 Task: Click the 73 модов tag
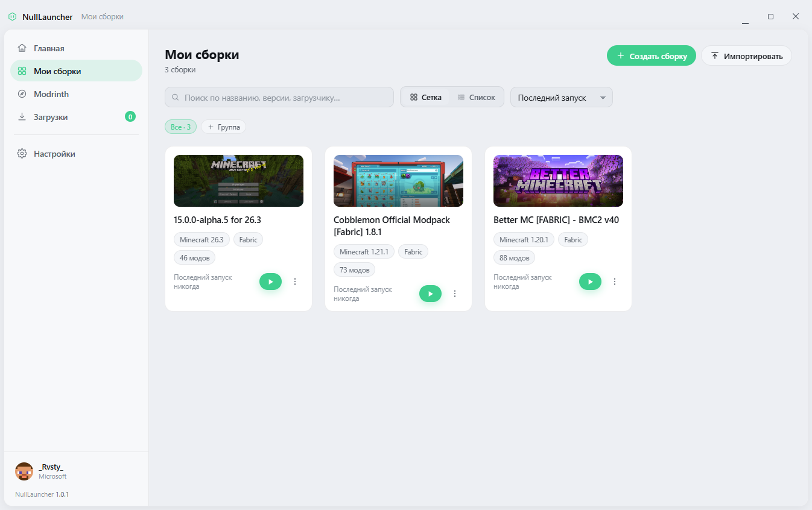(x=354, y=269)
